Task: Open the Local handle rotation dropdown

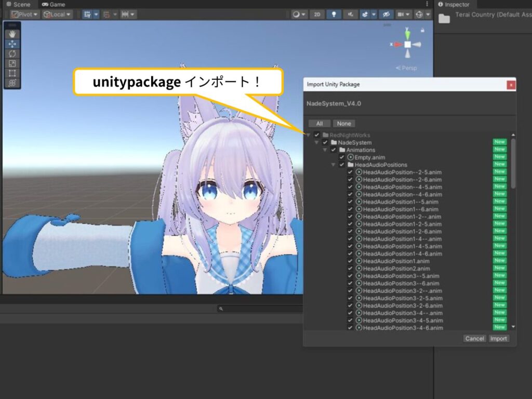Action: [x=57, y=15]
